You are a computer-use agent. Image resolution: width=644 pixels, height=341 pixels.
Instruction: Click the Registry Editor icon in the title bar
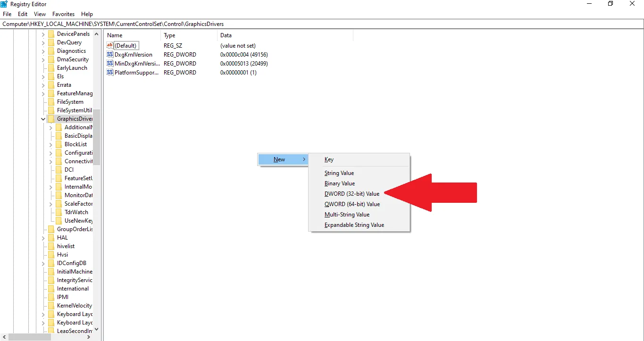pyautogui.click(x=4, y=4)
